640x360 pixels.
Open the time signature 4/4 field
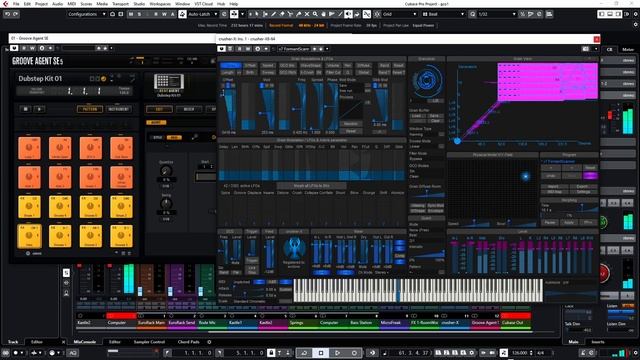(541, 353)
